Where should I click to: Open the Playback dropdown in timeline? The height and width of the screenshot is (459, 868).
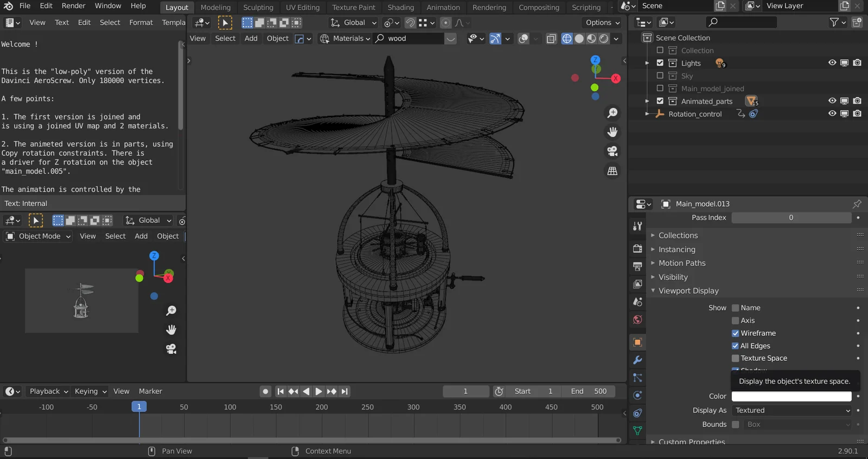49,392
